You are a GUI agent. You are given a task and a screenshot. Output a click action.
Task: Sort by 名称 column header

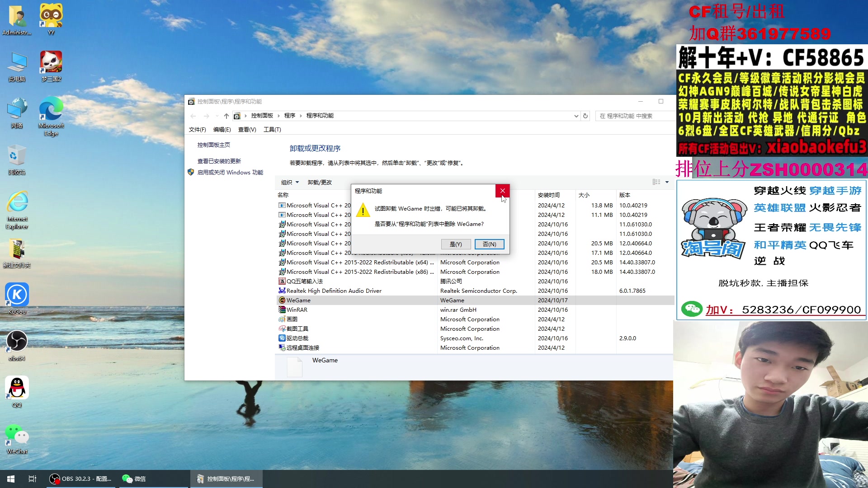tap(283, 195)
